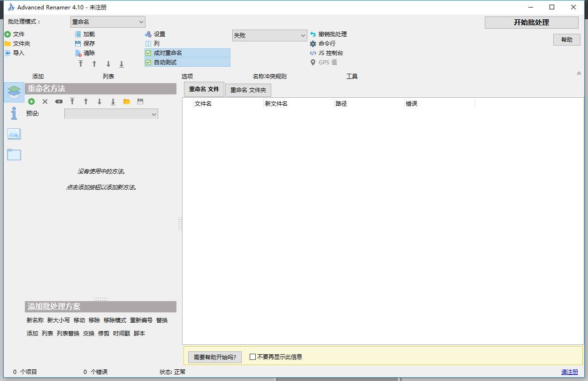The image size is (588, 381).
Task: Check the 不要再显示此信息 checkbox
Action: point(252,357)
